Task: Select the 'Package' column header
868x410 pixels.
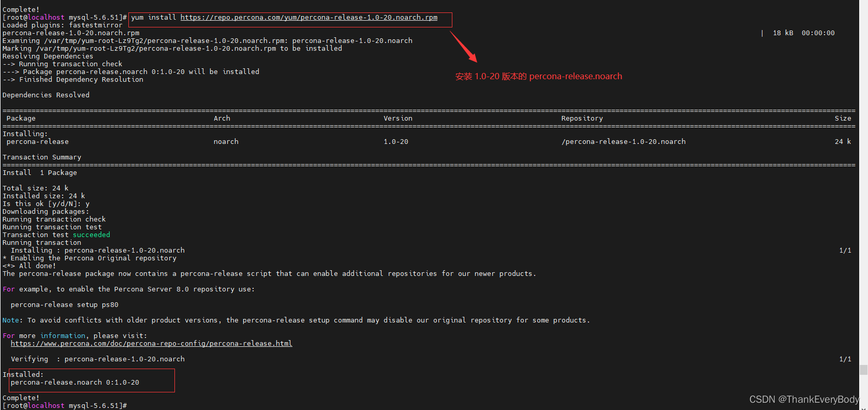Action: (21, 119)
